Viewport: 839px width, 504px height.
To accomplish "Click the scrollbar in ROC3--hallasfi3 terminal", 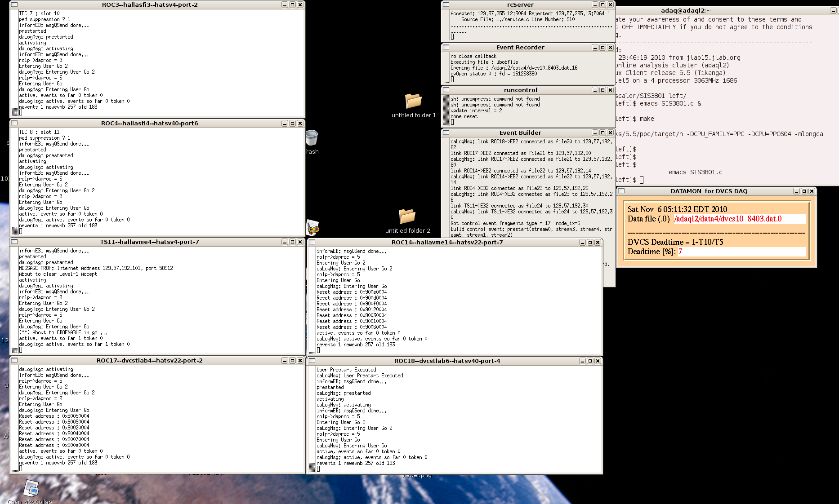I will point(14,62).
